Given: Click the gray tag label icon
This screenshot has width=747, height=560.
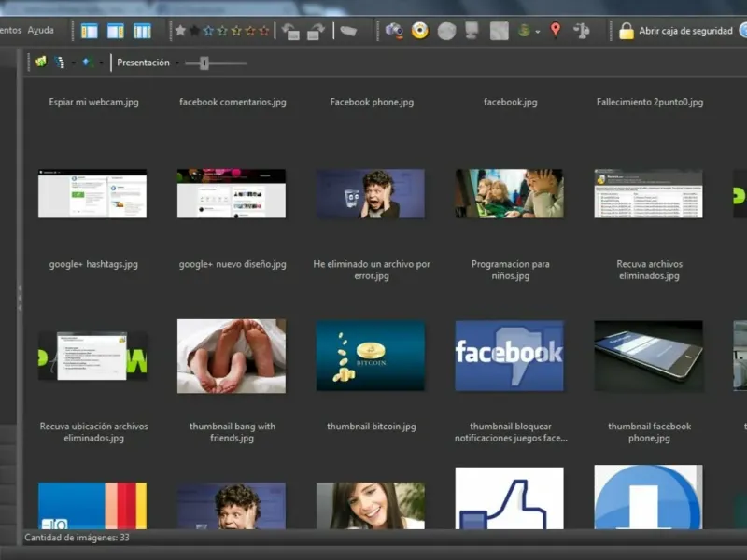Looking at the screenshot, I should coord(348,31).
